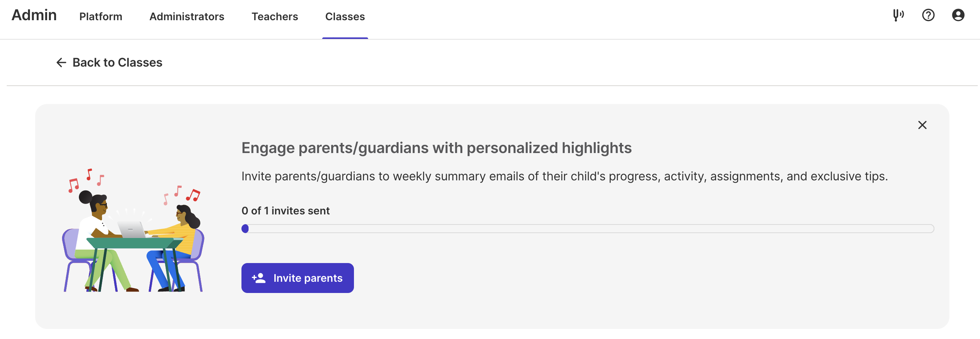
Task: Click the teacher and student illustration laptop
Action: pyautogui.click(x=131, y=230)
